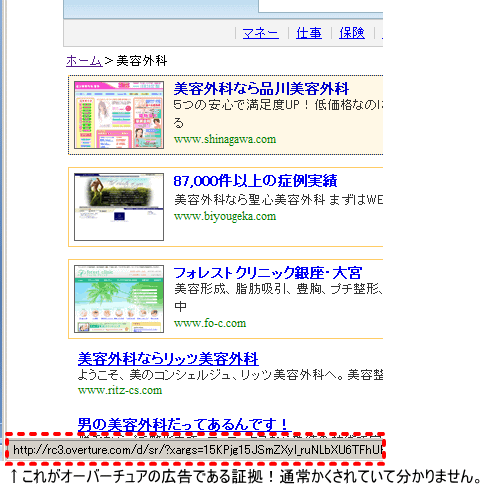This screenshot has height=484, width=480.
Task: Open 87,000件以上の症例実績 ad title
Action: (255, 181)
